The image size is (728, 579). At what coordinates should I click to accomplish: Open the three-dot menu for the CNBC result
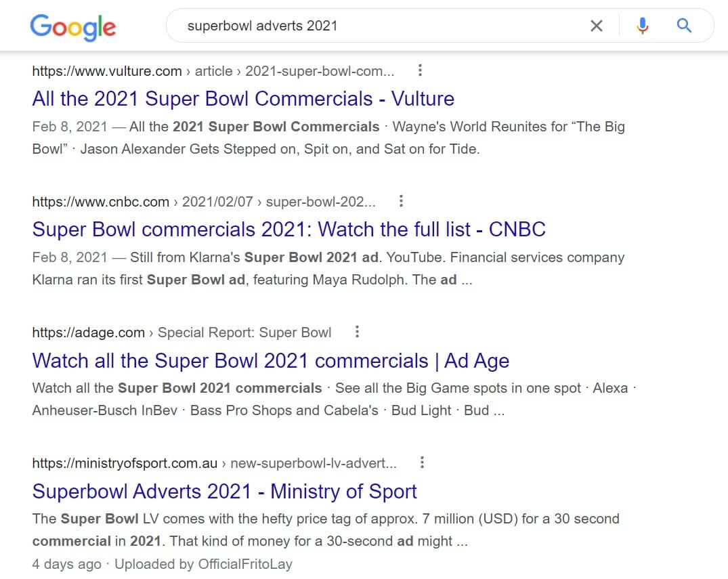pos(401,200)
